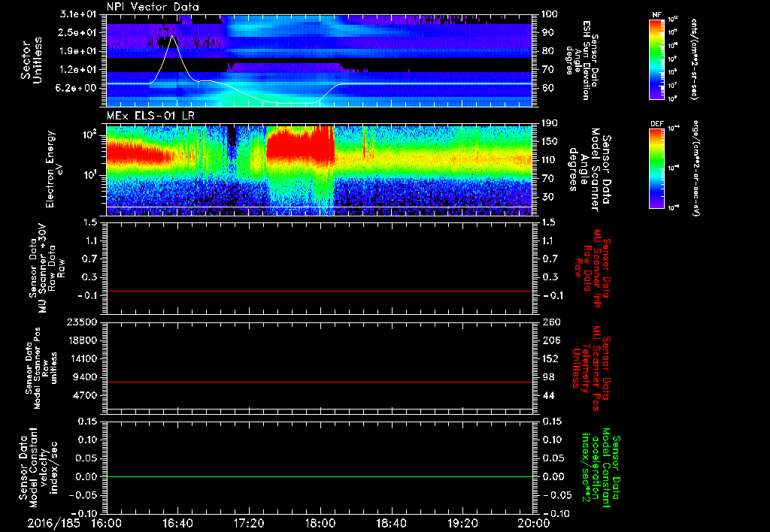
Task: Click the "110" Scanner Angle tick
Action: tap(550, 160)
